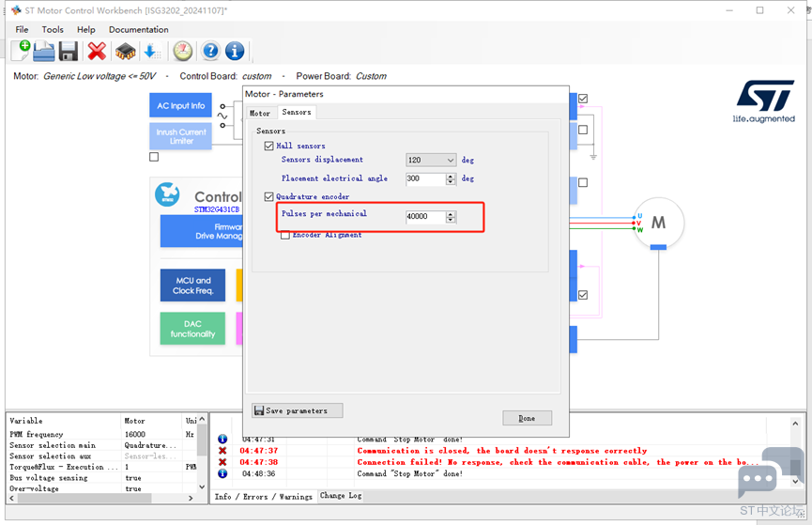This screenshot has width=812, height=525.
Task: Toggle the unchecked box wired to the ground symbol
Action: coord(583,130)
